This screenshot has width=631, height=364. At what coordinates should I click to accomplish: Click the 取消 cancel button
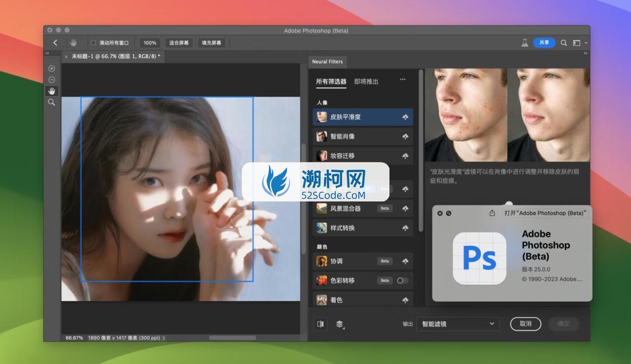click(x=526, y=324)
